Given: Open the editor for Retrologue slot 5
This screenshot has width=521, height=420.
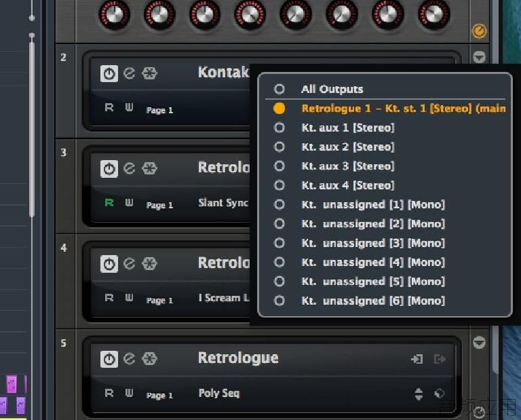Looking at the screenshot, I should pyautogui.click(x=130, y=359).
